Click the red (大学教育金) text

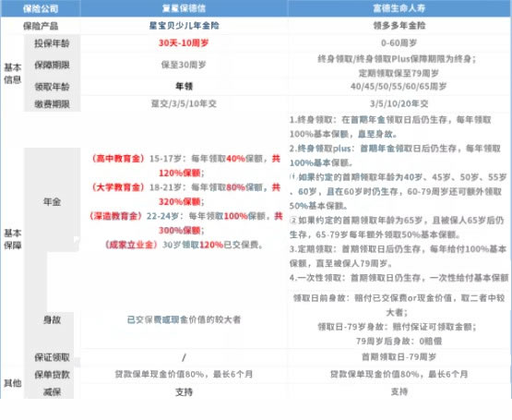117,187
